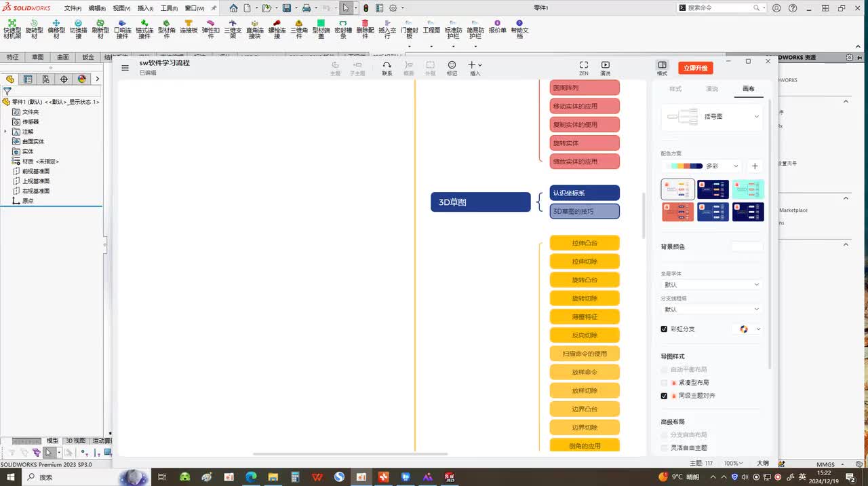Toggle the 紧凑型布局 checkbox
This screenshot has width=868, height=486.
point(664,383)
